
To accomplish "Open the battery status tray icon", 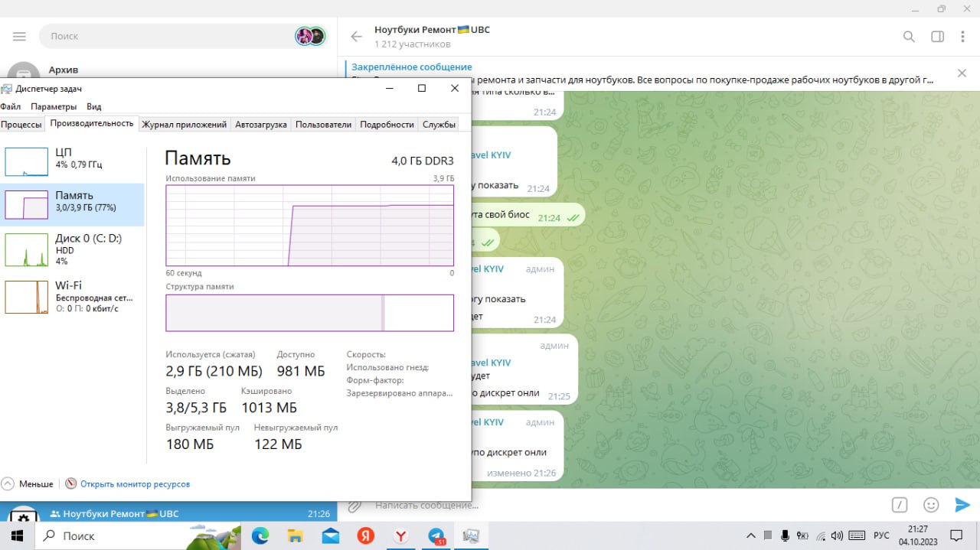I will click(802, 535).
